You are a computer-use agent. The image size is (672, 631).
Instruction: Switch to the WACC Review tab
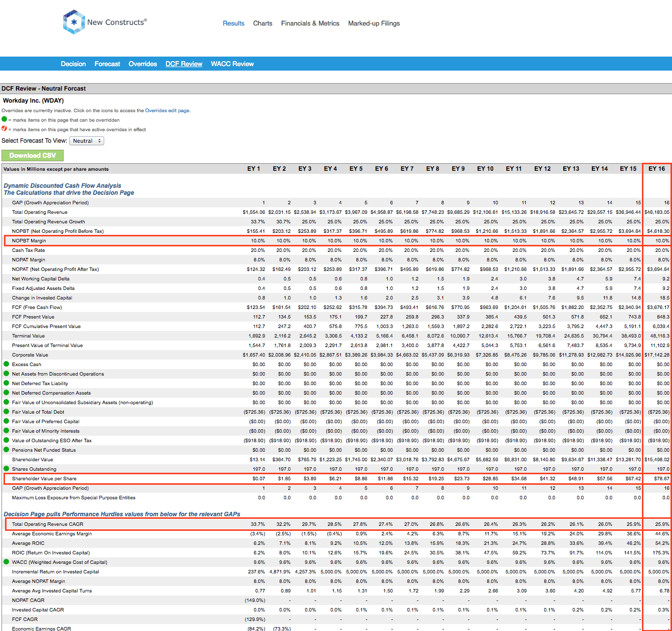coord(232,64)
